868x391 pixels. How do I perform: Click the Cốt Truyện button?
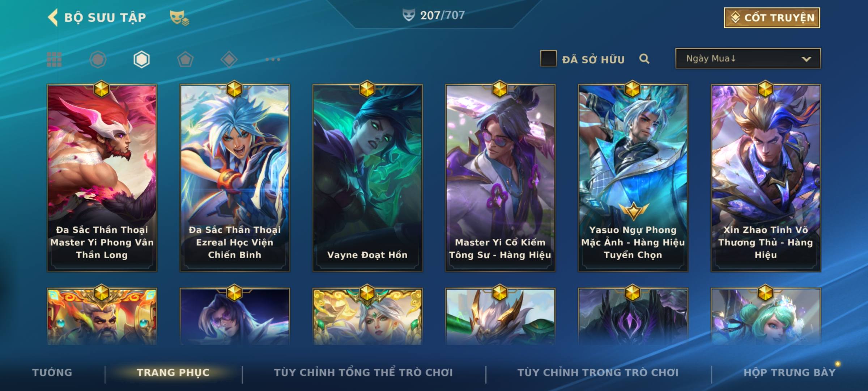[772, 17]
